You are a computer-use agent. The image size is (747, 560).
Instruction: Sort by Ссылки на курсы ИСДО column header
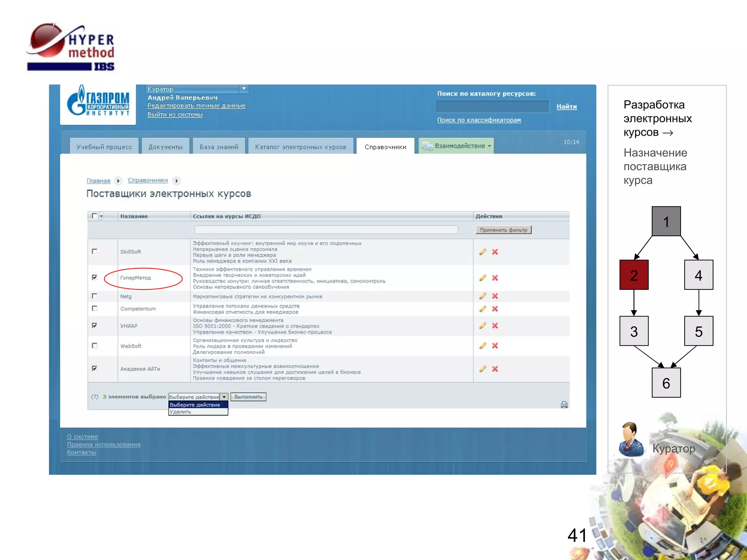227,216
